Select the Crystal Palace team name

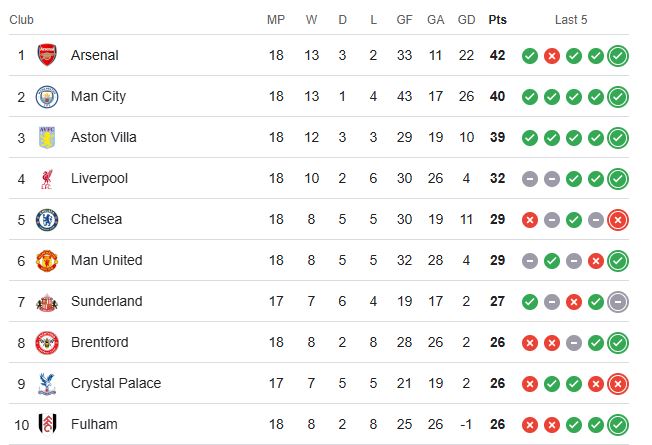[x=116, y=383]
